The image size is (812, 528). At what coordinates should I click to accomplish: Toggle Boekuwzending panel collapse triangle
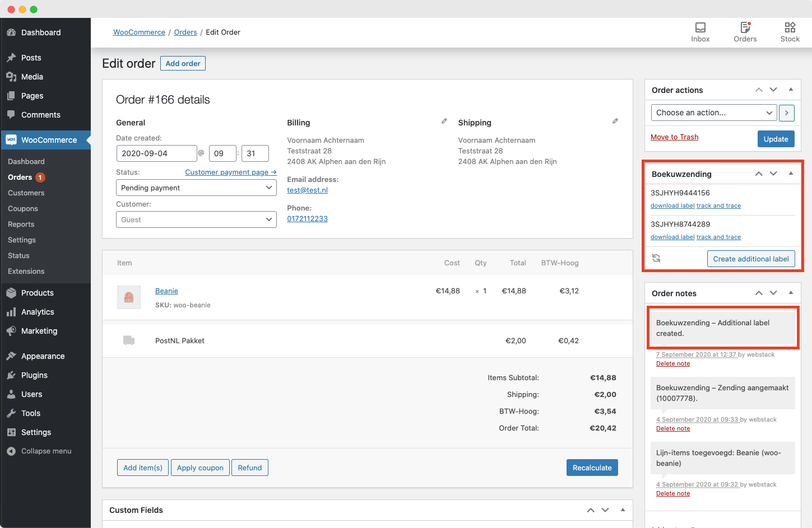pos(791,174)
